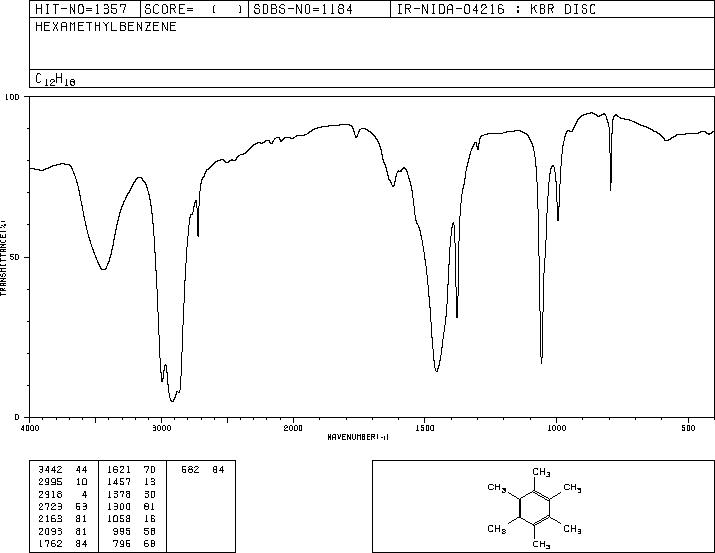Screen dimensions: 715x553
Task: Click the 4000 x-axis tick label
Action: [x=30, y=428]
